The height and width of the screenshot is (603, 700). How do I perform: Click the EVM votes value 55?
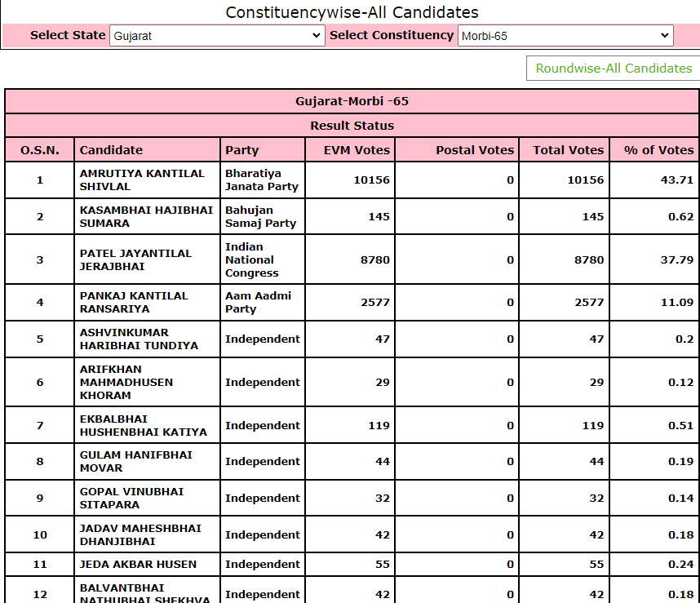pyautogui.click(x=382, y=564)
